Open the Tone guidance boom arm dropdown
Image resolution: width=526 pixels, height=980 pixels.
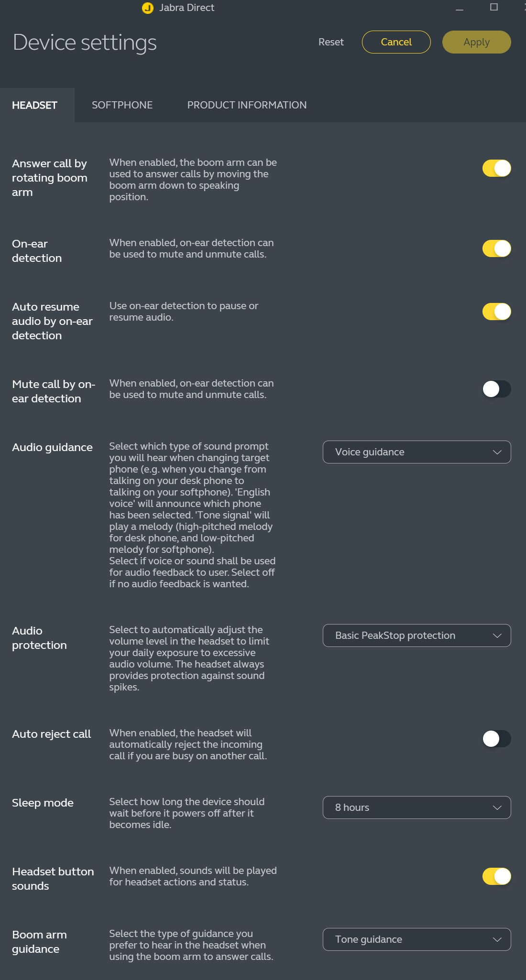coord(416,939)
